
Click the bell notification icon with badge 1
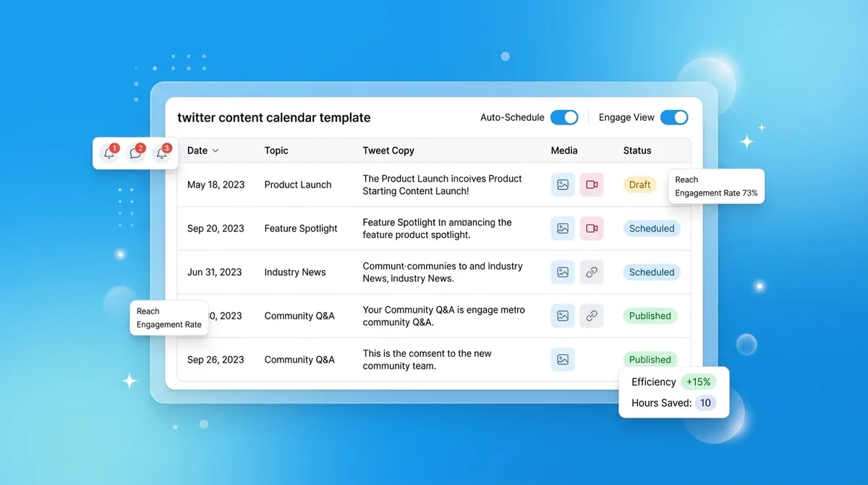tap(110, 153)
